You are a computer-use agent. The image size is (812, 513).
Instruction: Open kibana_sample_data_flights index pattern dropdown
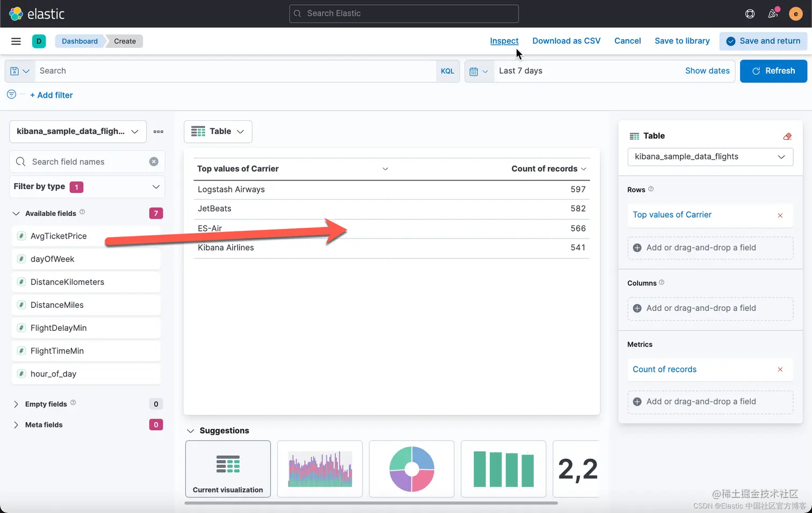[x=78, y=132]
